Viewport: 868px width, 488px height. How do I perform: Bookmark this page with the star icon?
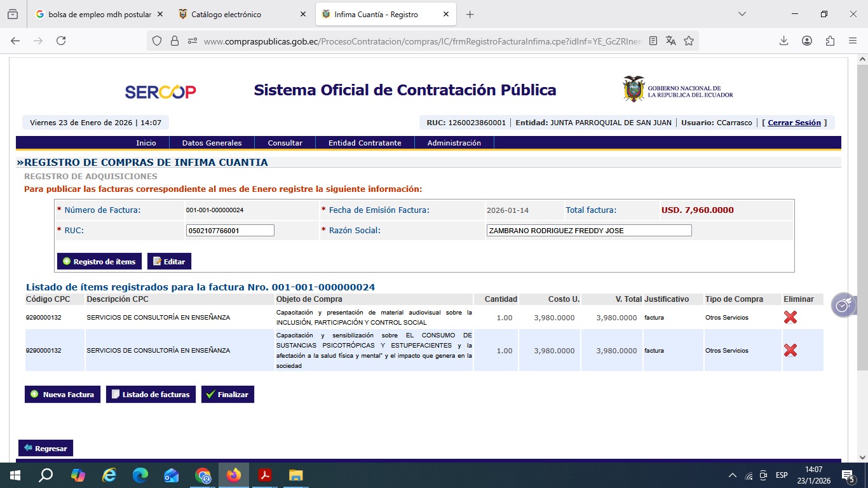click(x=689, y=41)
